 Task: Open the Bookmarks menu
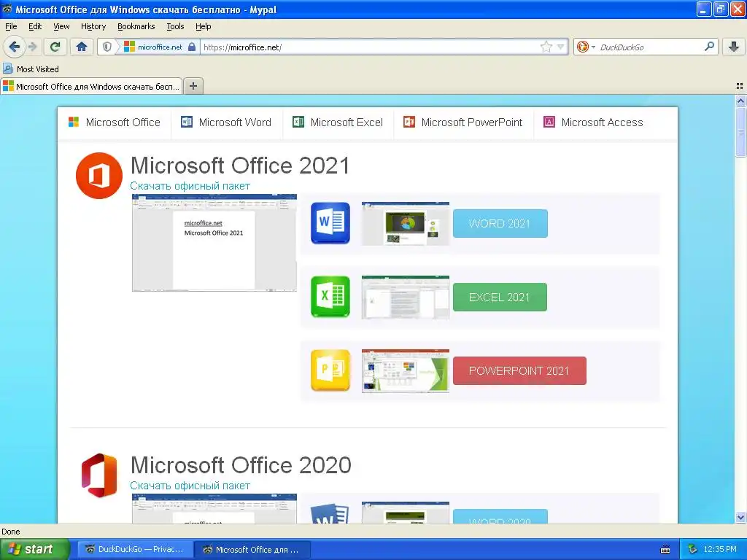pos(136,26)
